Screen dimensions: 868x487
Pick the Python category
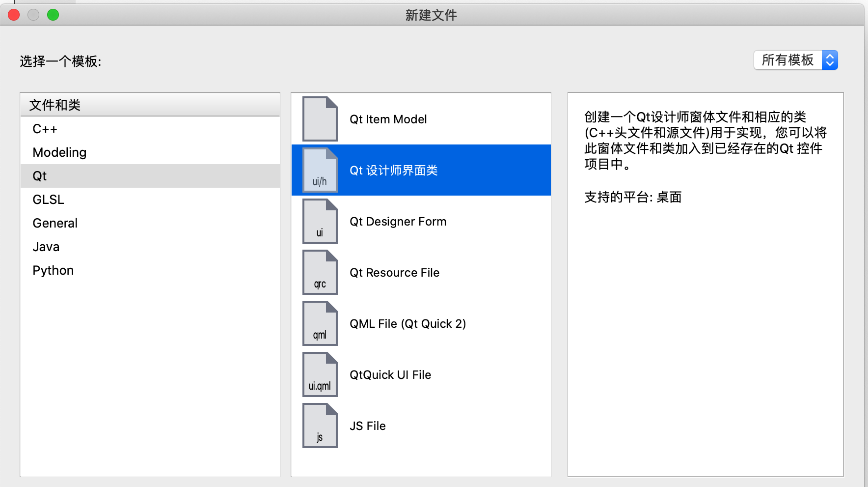[x=150, y=270]
